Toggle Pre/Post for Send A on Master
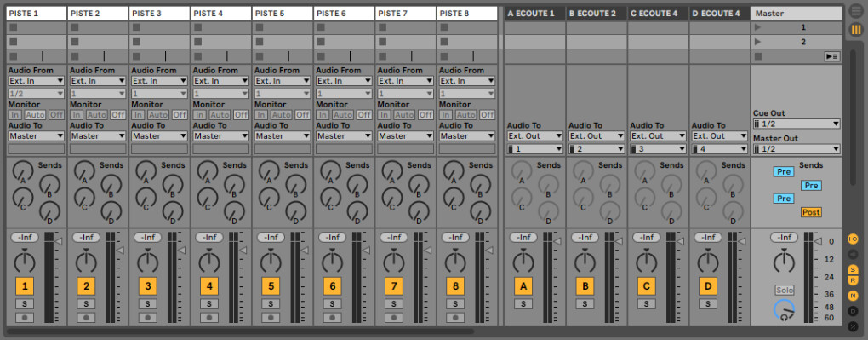This screenshot has width=868, height=340. coord(783,172)
